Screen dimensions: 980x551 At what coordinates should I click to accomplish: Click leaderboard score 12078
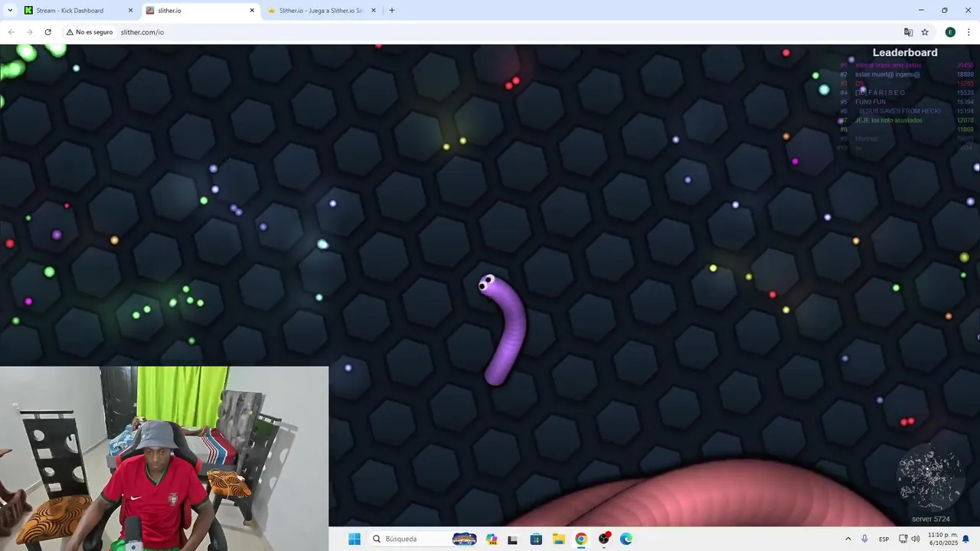point(965,120)
